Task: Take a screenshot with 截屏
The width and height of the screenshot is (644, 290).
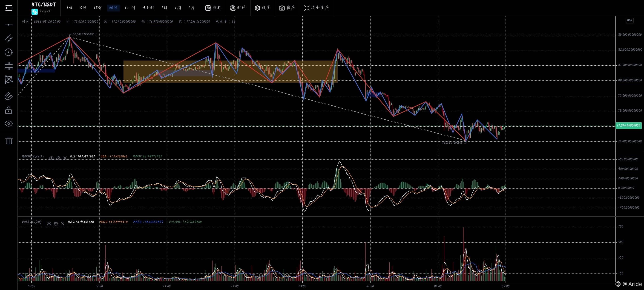Action: [287, 8]
